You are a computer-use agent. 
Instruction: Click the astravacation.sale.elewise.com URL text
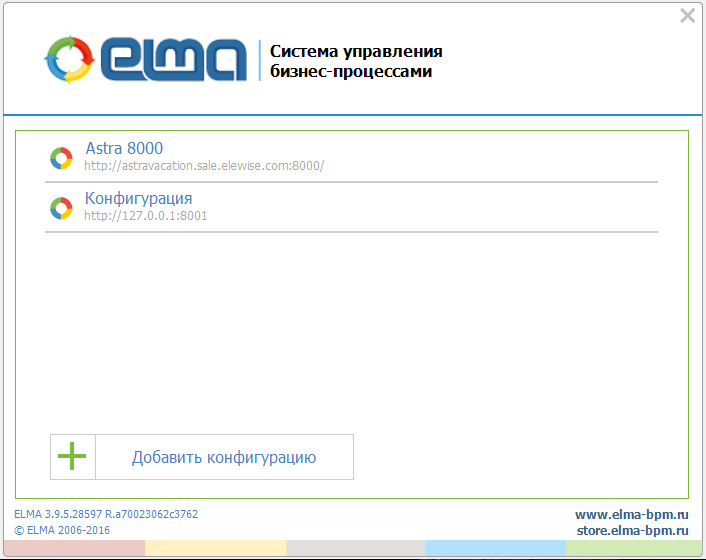pos(204,166)
